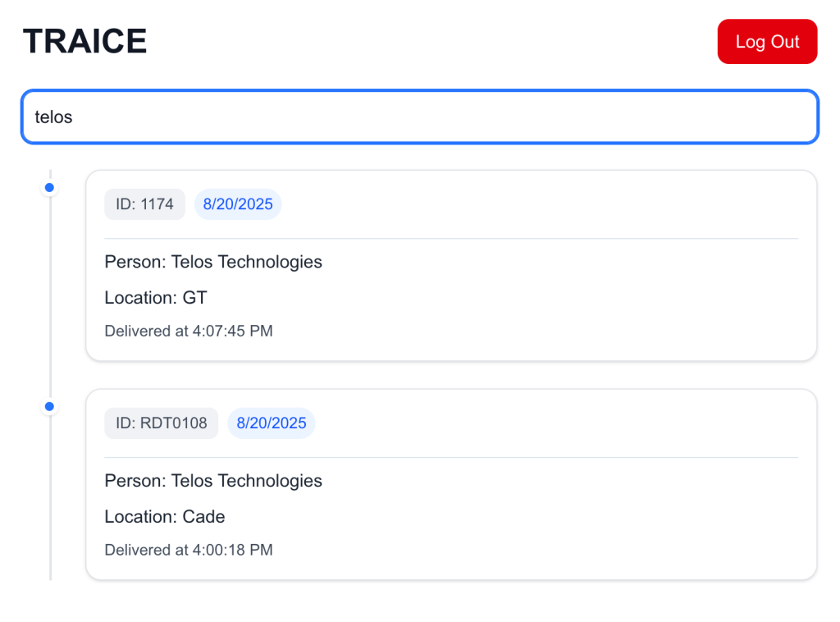Click the divider line in the RDT0108 card
The image size is (840, 622).
451,457
